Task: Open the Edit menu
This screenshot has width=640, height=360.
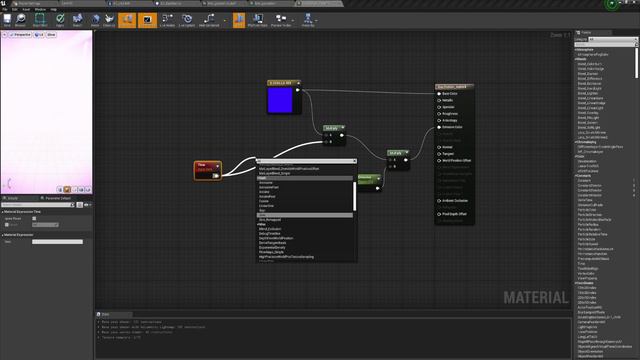Action: pyautogui.click(x=15, y=9)
